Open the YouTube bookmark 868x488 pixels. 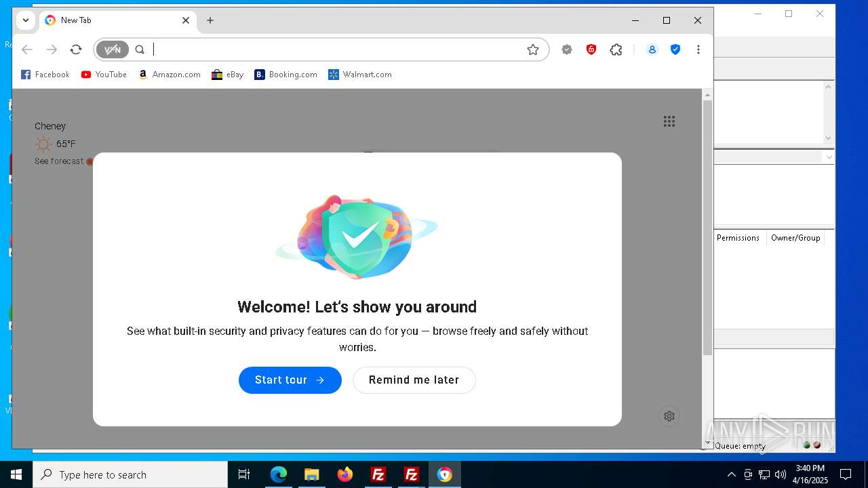(104, 75)
